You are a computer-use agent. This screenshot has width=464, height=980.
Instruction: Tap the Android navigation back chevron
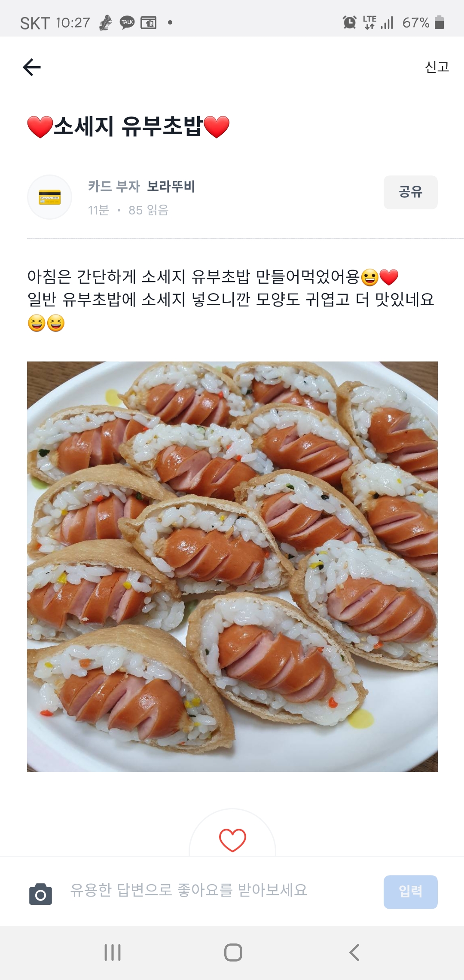point(354,952)
